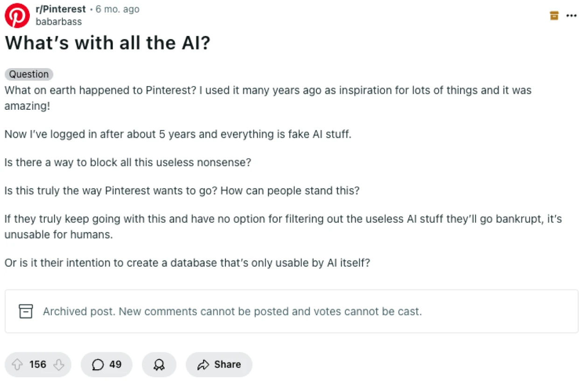Open the post overflow menu ellipsis icon
588x381 pixels.
click(x=571, y=15)
